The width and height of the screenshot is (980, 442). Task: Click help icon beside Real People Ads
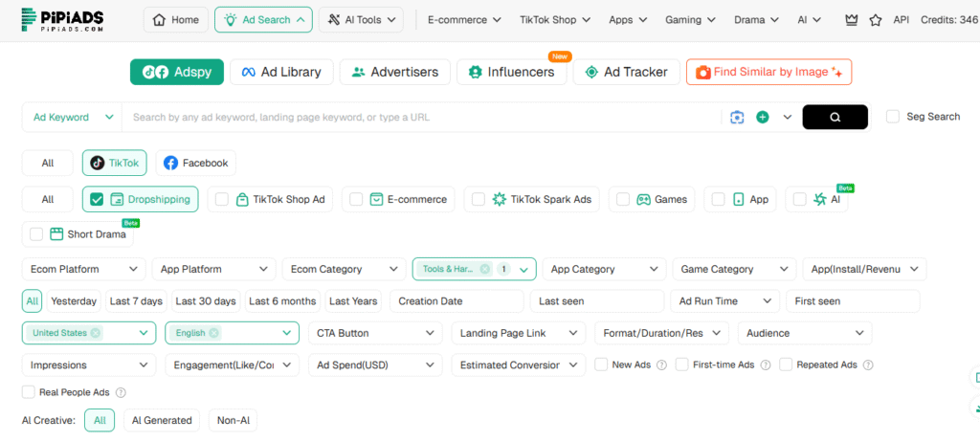(x=122, y=392)
